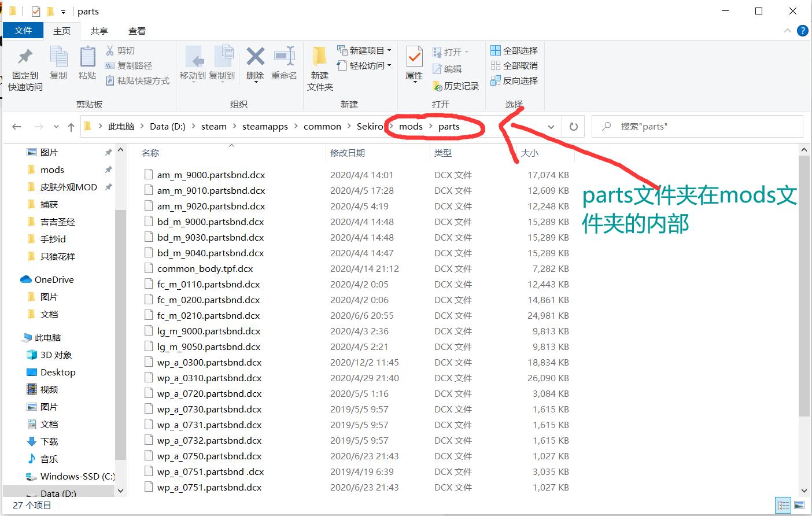Click the 删除 red X icon

[x=255, y=57]
